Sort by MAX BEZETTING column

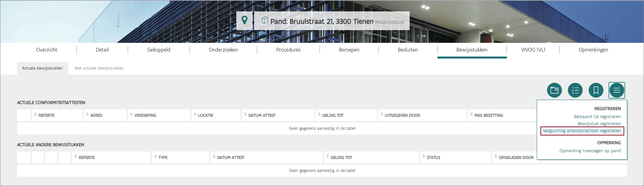488,115
